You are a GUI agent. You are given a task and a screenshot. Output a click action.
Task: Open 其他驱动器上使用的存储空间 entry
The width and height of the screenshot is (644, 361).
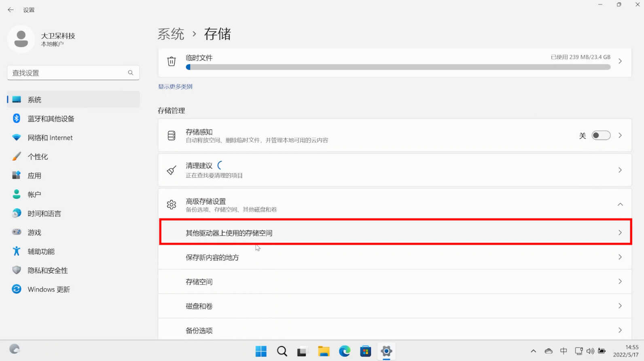coord(395,233)
